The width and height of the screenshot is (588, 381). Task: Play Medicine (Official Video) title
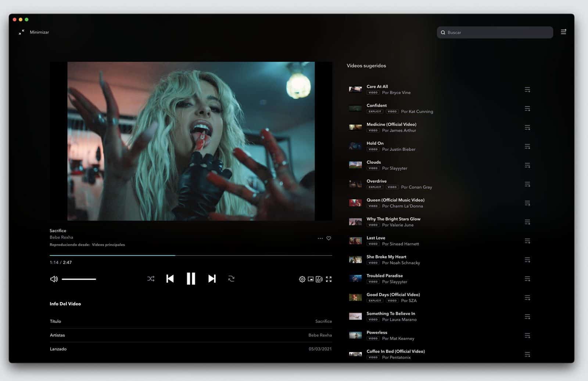(391, 124)
